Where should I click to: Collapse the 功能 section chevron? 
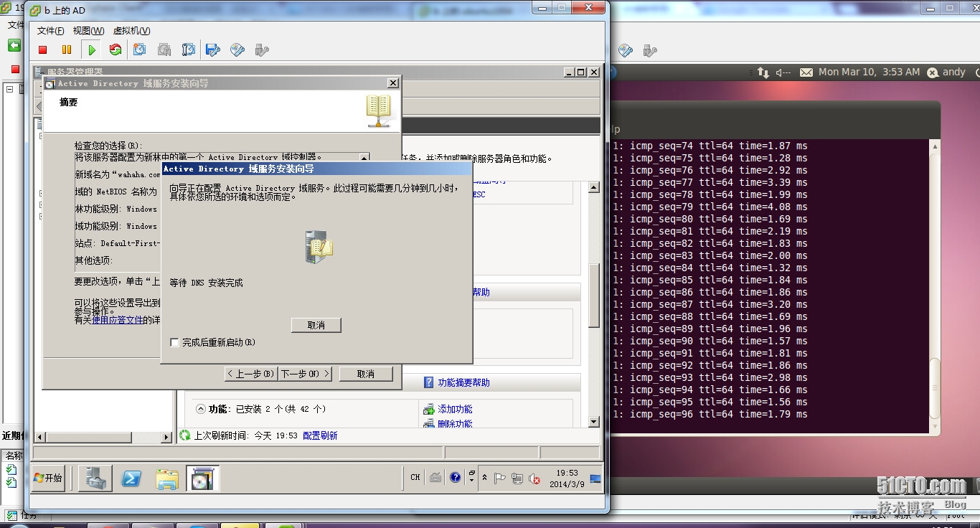(x=200, y=408)
